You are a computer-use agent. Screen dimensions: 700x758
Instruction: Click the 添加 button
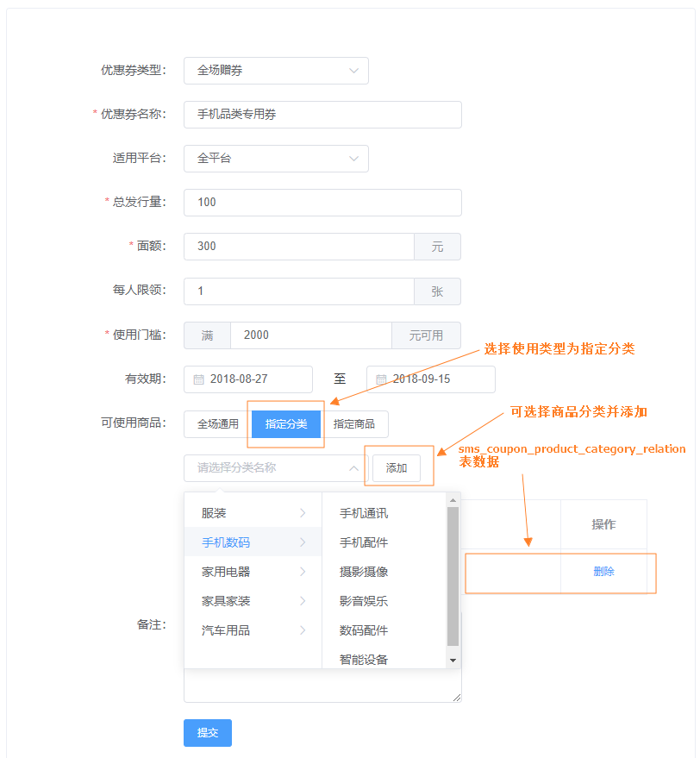coord(398,467)
